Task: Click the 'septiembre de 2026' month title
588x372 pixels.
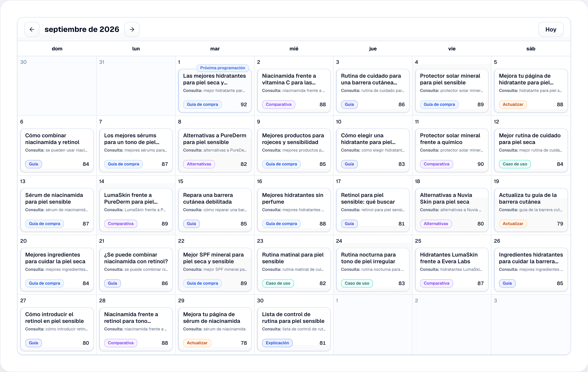Action: 82,29
